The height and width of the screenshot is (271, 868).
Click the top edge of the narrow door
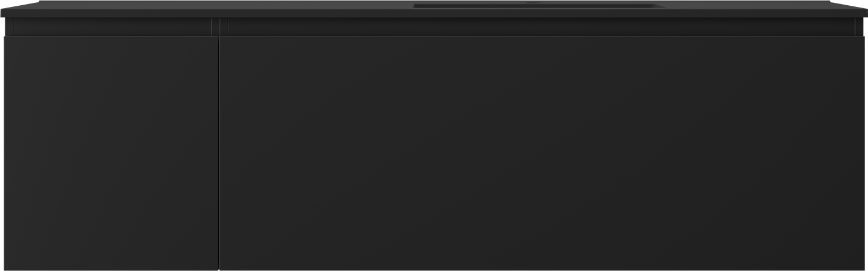click(x=111, y=36)
